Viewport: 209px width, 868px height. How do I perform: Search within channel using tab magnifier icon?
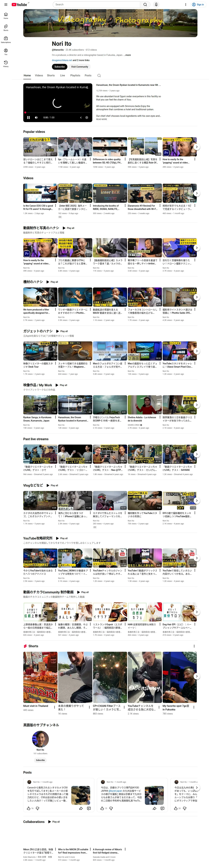pyautogui.click(x=99, y=76)
